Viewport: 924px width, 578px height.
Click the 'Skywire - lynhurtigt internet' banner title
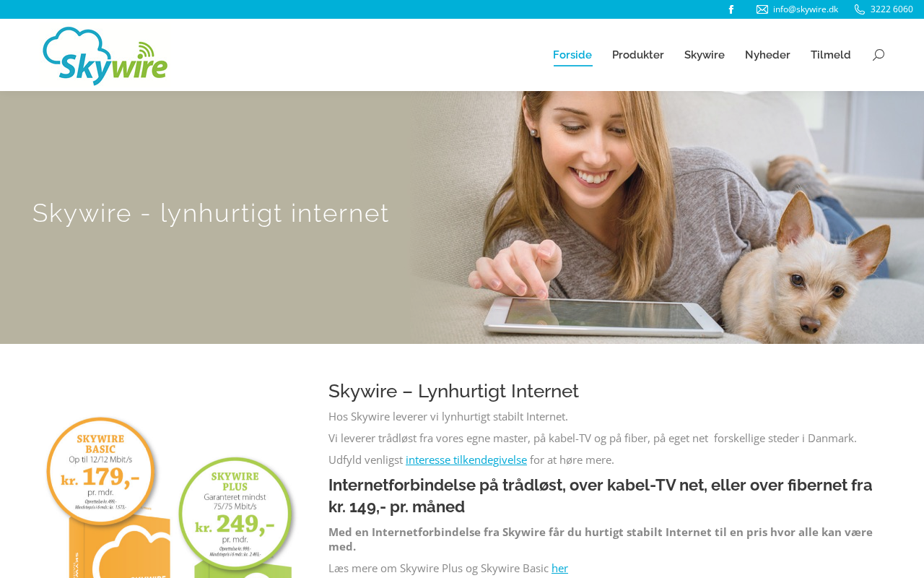(211, 213)
